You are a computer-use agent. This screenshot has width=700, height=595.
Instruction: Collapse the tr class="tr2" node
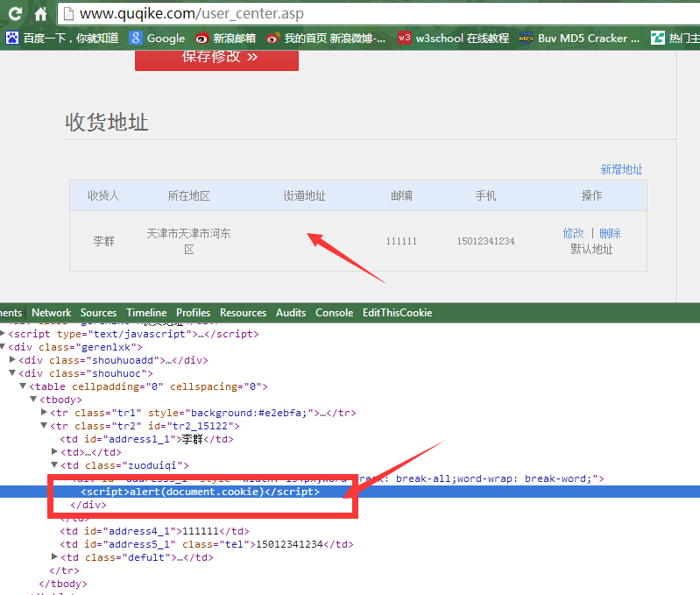coord(44,425)
